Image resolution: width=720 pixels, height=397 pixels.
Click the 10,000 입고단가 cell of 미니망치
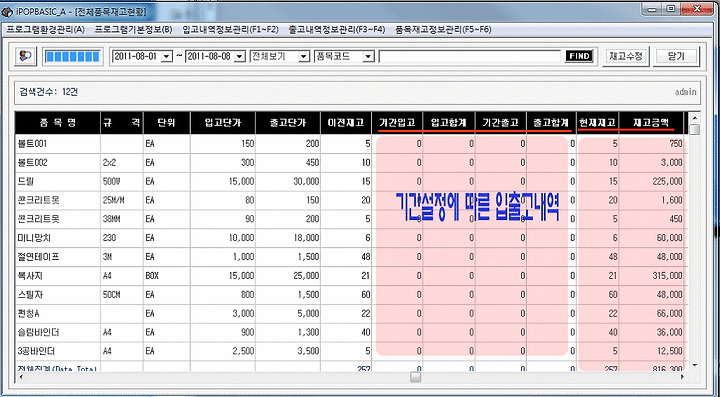point(223,238)
